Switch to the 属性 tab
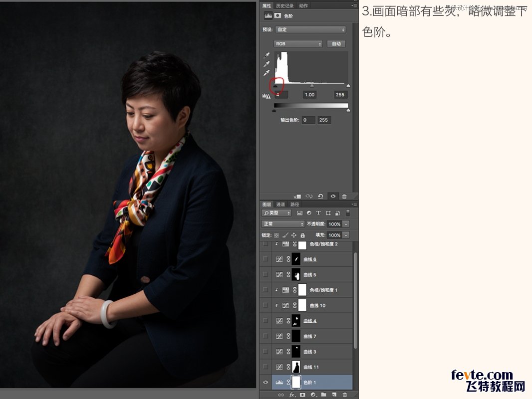 tap(266, 6)
